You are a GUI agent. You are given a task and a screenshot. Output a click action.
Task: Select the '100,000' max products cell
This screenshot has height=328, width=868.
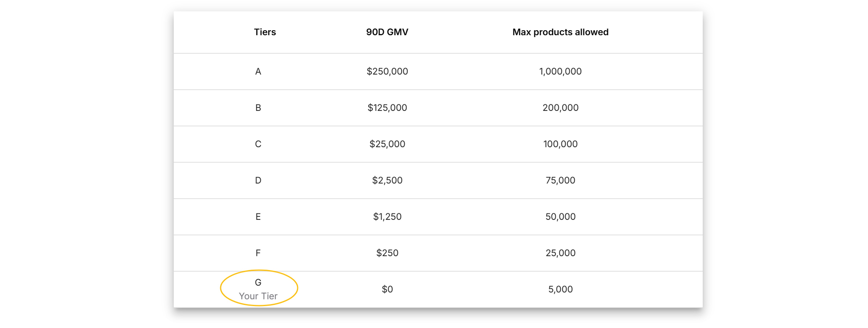(x=560, y=144)
